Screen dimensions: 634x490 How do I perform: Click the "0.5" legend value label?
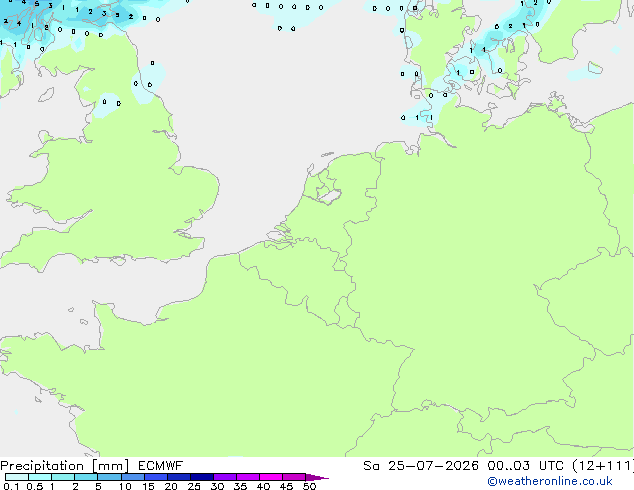pyautogui.click(x=35, y=486)
